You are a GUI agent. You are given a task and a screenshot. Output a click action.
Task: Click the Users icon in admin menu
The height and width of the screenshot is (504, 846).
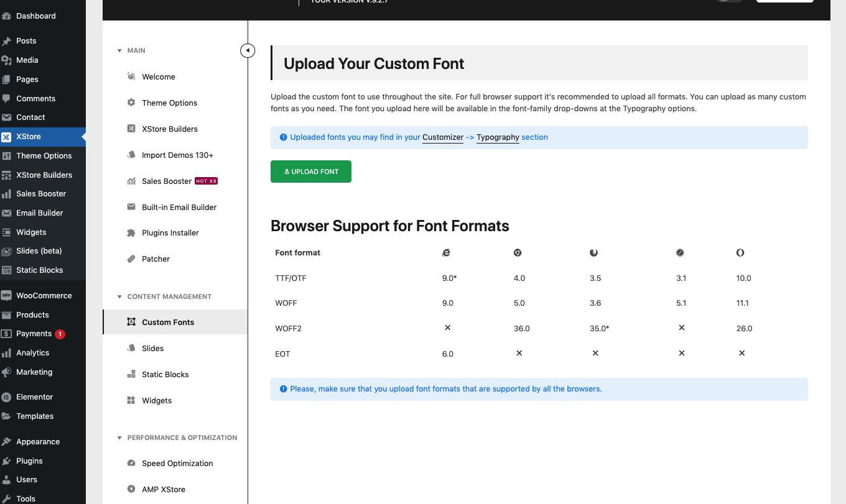pos(6,480)
